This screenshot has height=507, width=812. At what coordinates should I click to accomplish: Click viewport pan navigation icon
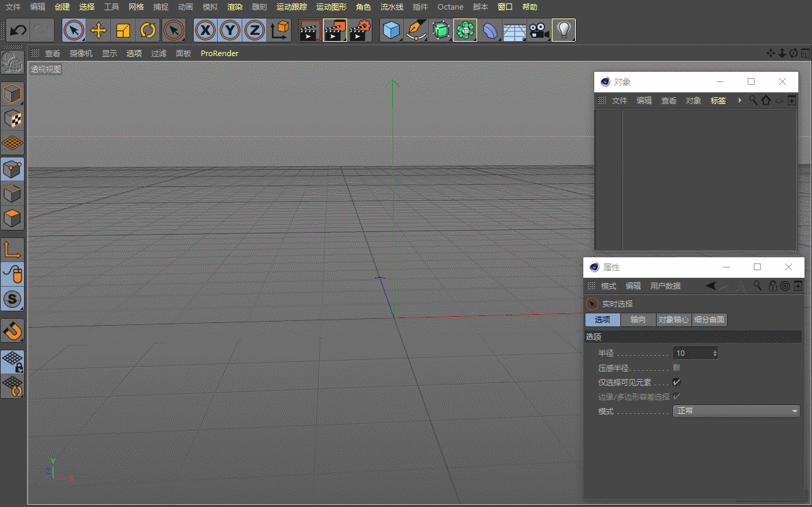[x=770, y=53]
